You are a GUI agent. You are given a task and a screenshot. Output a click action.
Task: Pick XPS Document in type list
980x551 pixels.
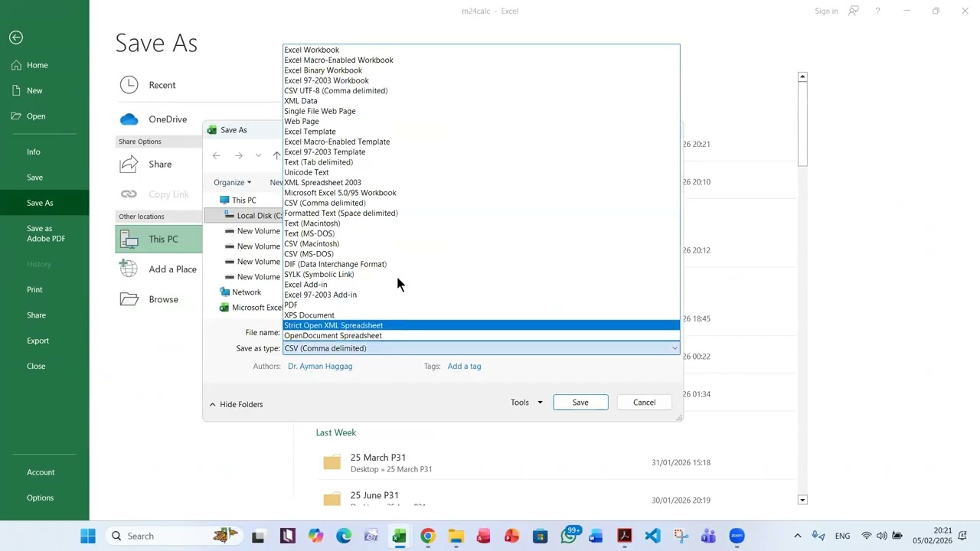[x=481, y=315]
